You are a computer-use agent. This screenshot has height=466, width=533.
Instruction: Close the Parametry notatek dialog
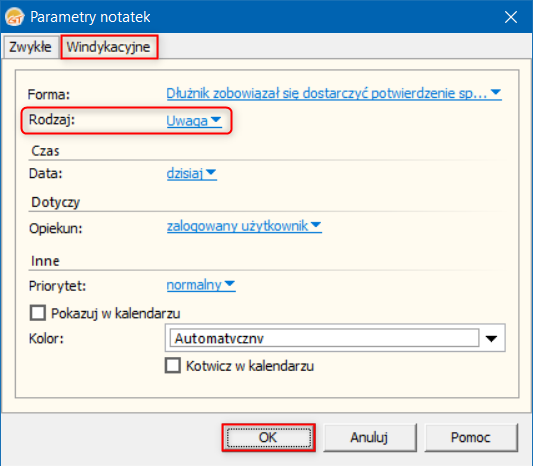click(x=511, y=17)
